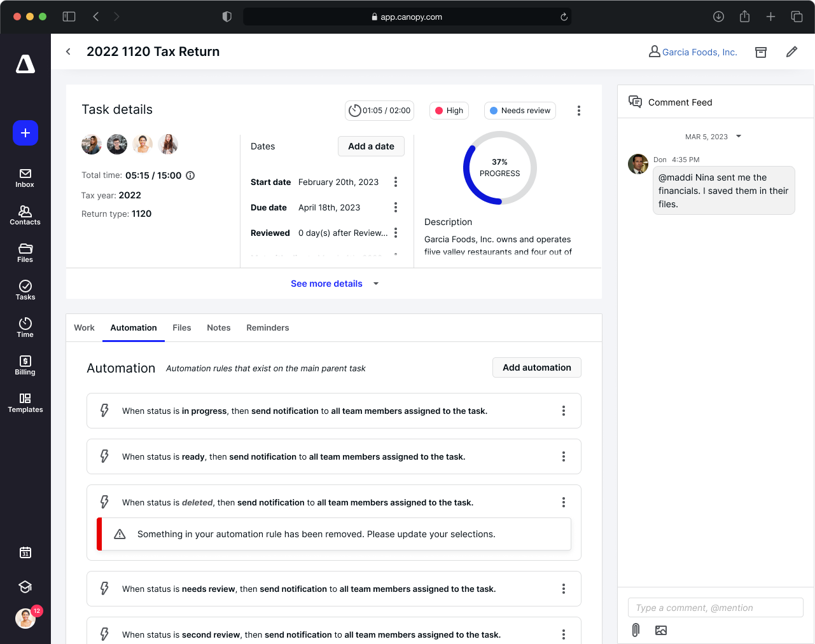Open Templates from the sidebar
815x644 pixels.
pos(25,403)
